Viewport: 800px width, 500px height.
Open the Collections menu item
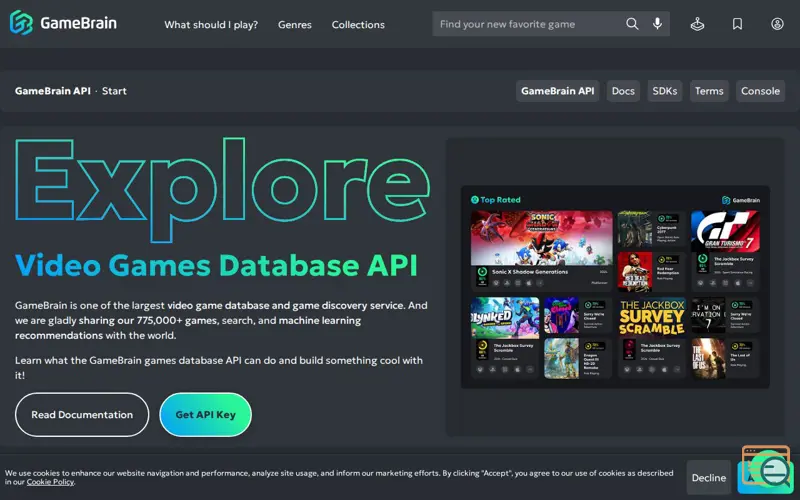[358, 24]
